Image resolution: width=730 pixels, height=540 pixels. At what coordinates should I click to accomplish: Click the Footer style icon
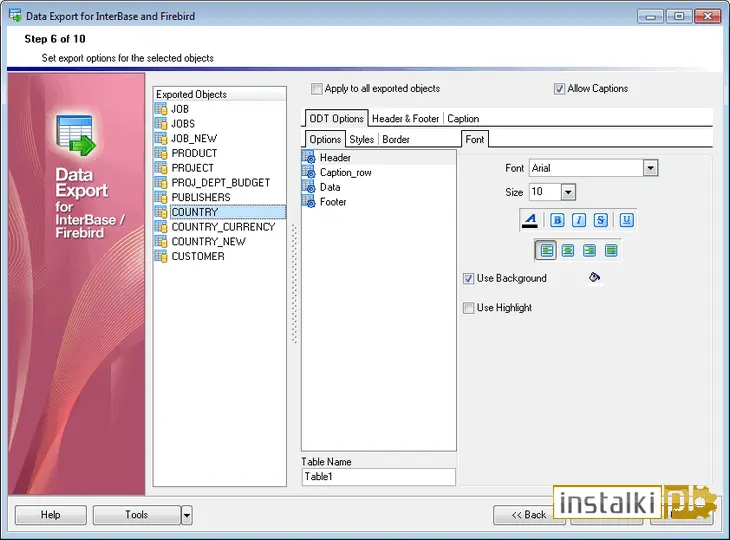tap(309, 202)
